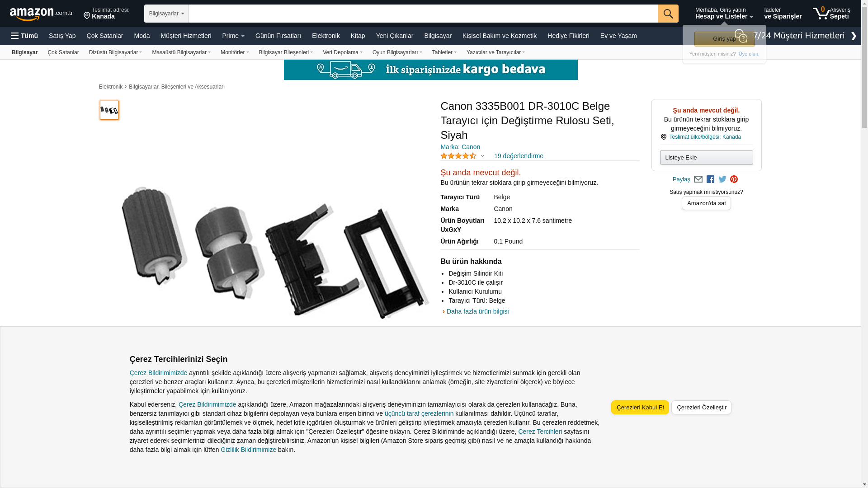Share product on Twitter
The image size is (868, 488).
coord(722,179)
